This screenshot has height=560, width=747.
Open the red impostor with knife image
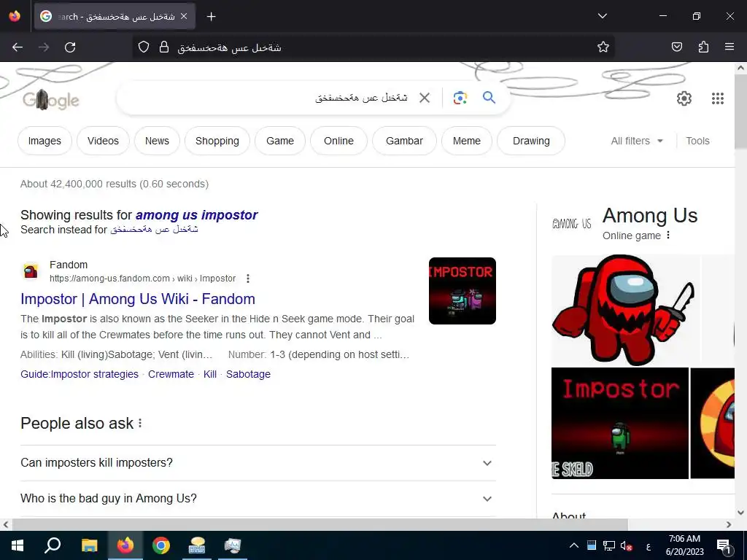625,310
